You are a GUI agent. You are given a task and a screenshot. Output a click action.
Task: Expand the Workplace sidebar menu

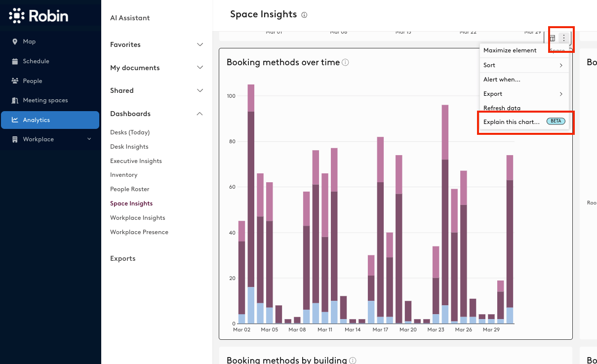[50, 139]
